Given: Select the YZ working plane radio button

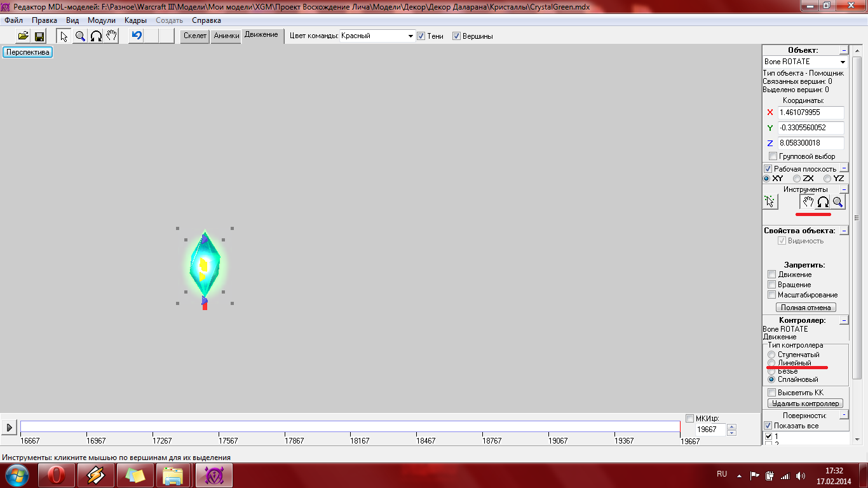Looking at the screenshot, I should point(827,179).
